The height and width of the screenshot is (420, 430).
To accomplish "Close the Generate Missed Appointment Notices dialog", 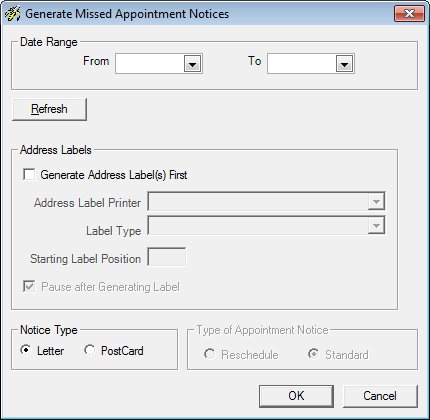I will (409, 14).
